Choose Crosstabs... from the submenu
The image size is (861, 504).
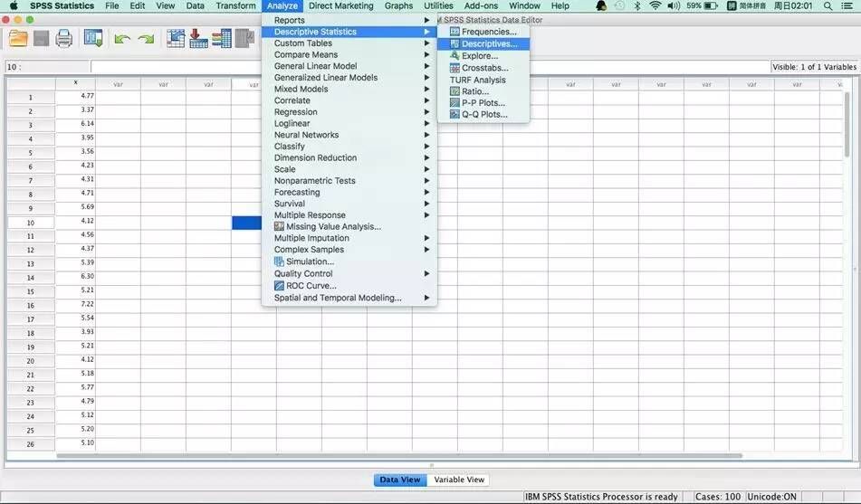pos(483,68)
